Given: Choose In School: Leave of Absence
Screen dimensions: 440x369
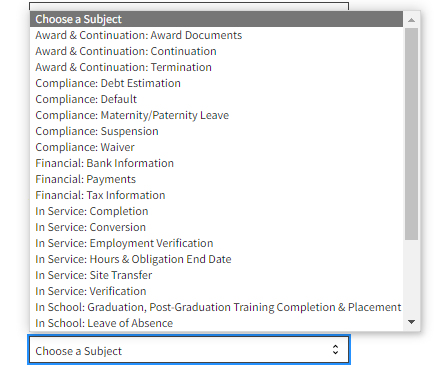Looking at the screenshot, I should point(216,323).
